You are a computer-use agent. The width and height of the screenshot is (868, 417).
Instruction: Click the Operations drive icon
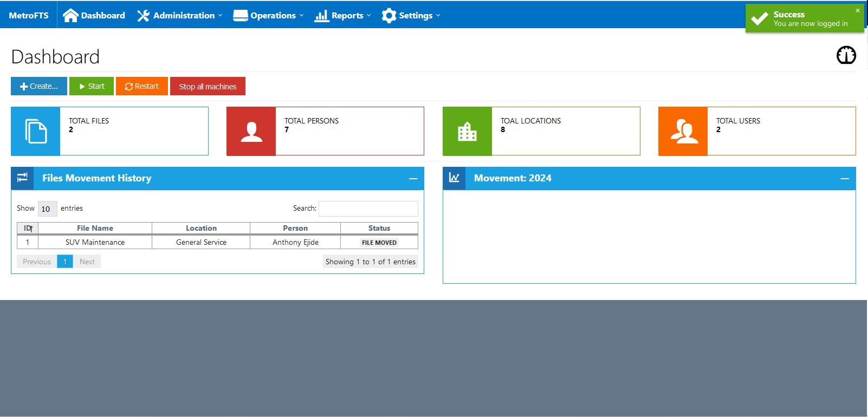pos(241,16)
